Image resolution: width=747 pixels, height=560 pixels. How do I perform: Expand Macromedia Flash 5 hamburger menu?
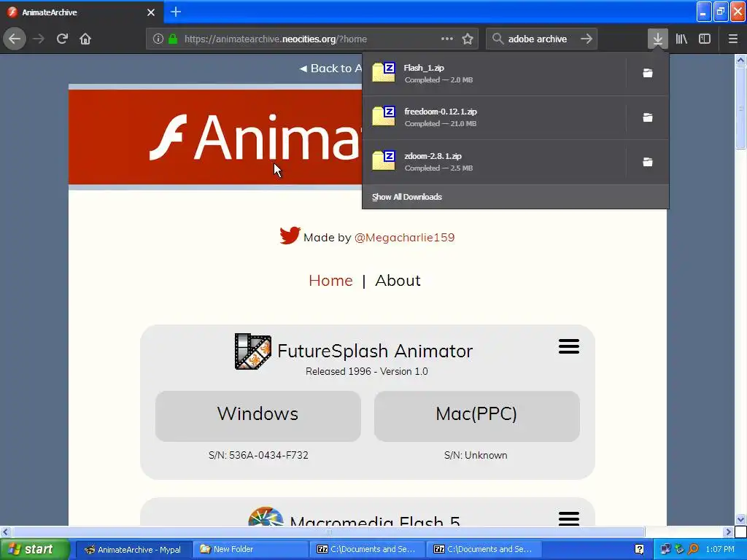tap(569, 518)
